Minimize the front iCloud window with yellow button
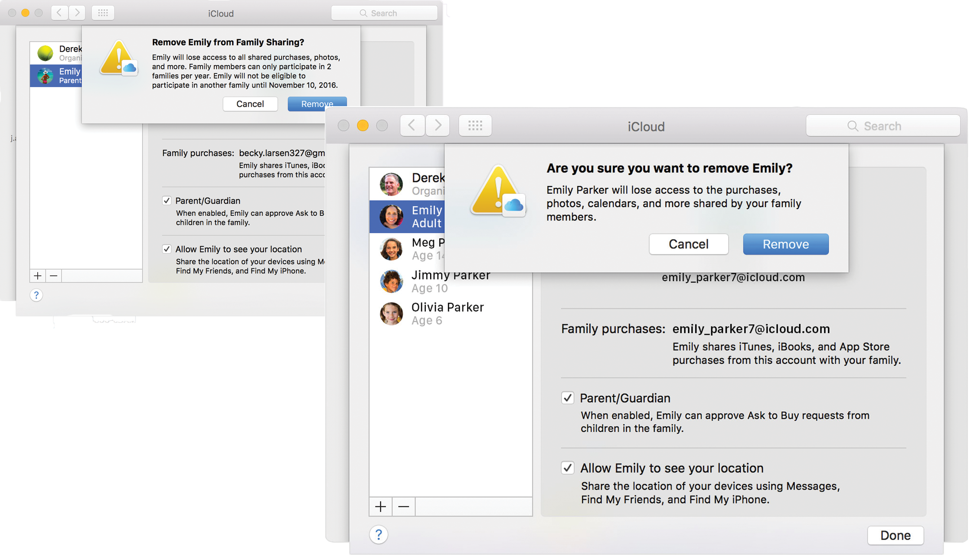 (363, 126)
